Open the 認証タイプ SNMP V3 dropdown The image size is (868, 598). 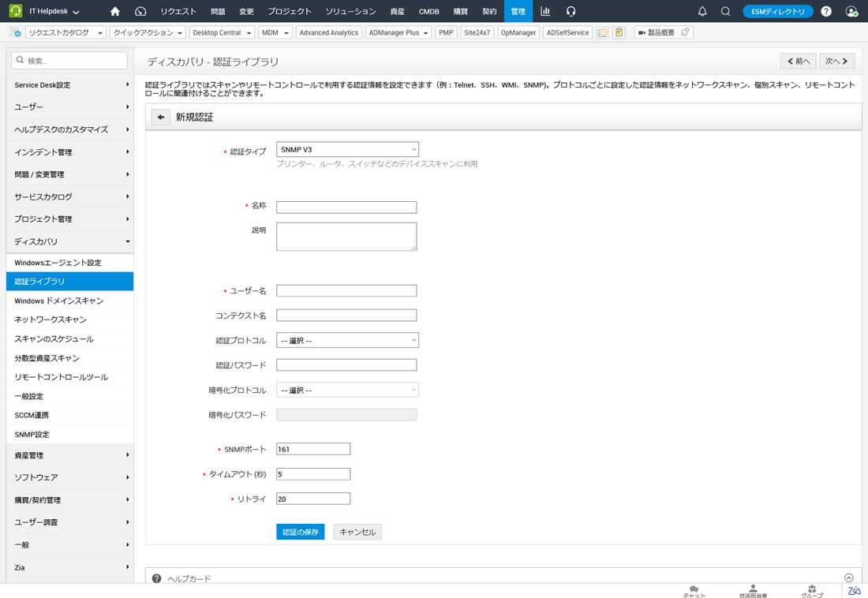point(347,150)
